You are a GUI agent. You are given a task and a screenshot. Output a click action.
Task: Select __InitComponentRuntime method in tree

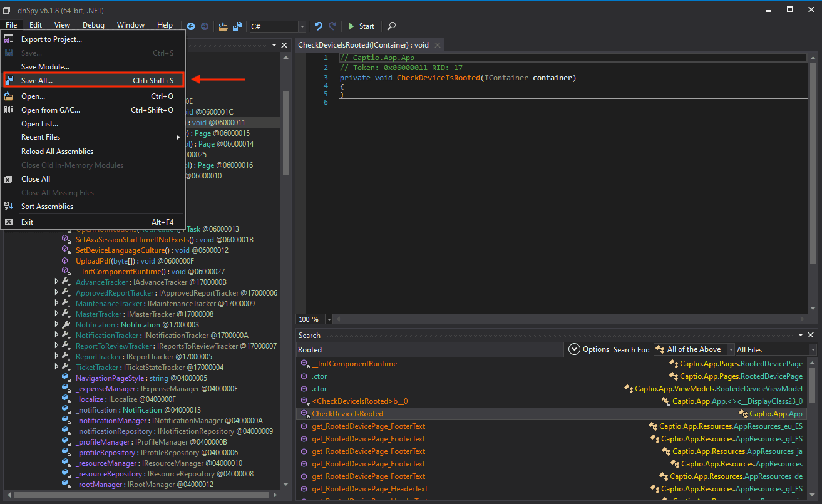[x=150, y=272]
